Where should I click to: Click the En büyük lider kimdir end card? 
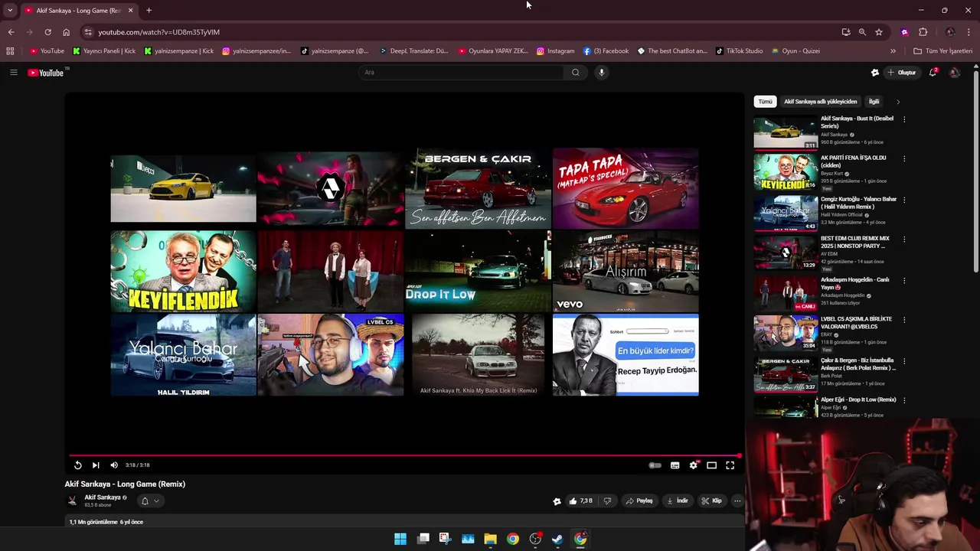click(x=626, y=355)
